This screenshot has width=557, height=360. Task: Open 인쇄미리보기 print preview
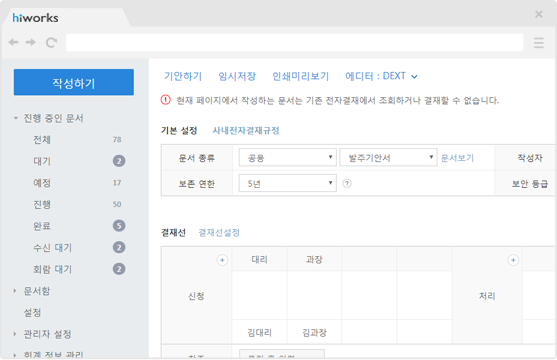tap(301, 76)
